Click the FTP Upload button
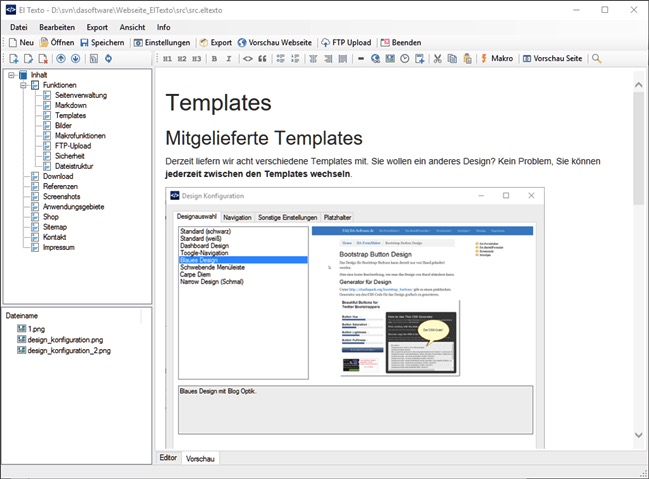Image resolution: width=649 pixels, height=479 pixels. [x=346, y=43]
